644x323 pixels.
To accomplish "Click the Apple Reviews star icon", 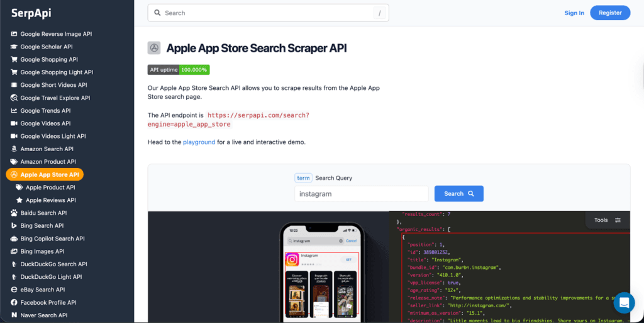I will (x=19, y=200).
